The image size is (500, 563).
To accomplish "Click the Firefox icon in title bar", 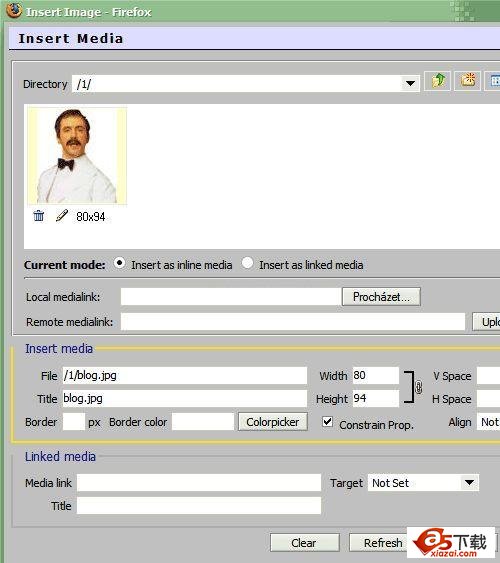I will (14, 10).
